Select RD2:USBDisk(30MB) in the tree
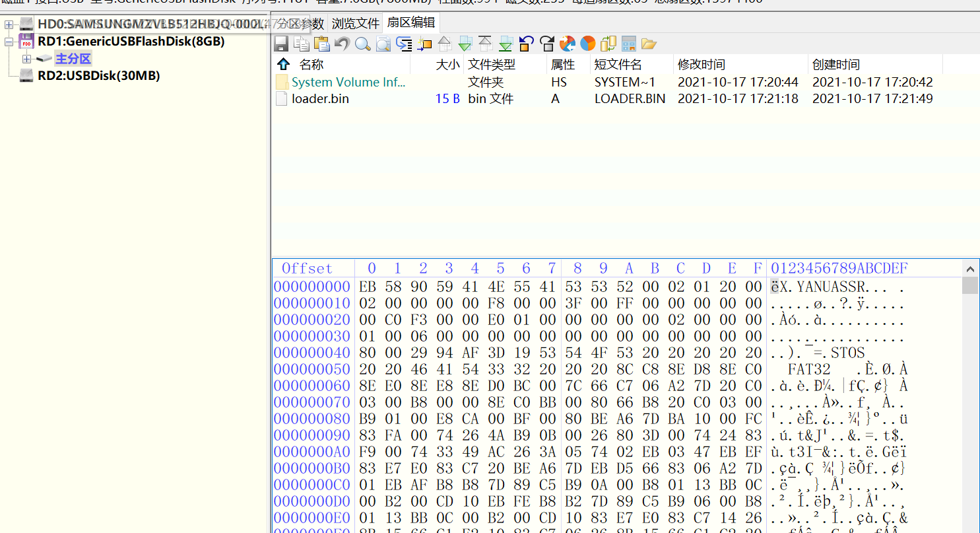This screenshot has width=980, height=533. (x=98, y=75)
